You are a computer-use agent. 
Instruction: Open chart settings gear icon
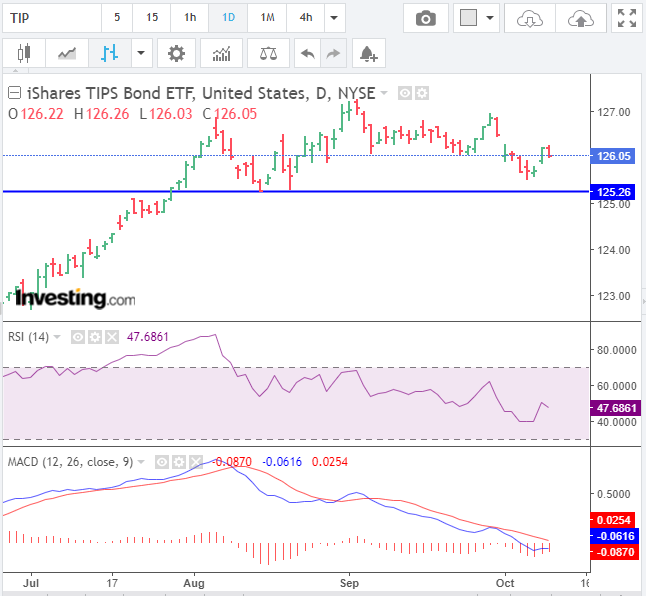coord(176,53)
